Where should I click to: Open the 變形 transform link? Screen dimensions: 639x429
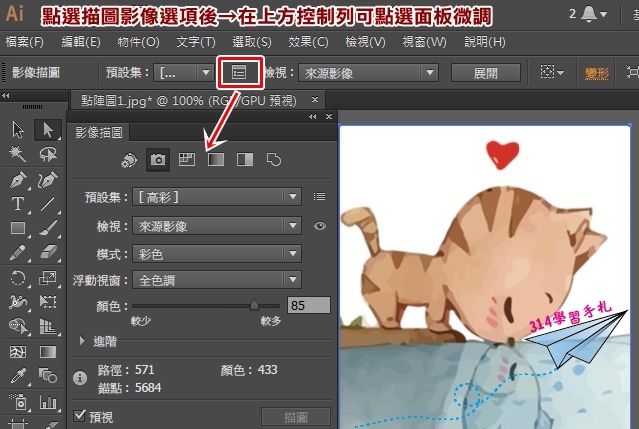[597, 73]
